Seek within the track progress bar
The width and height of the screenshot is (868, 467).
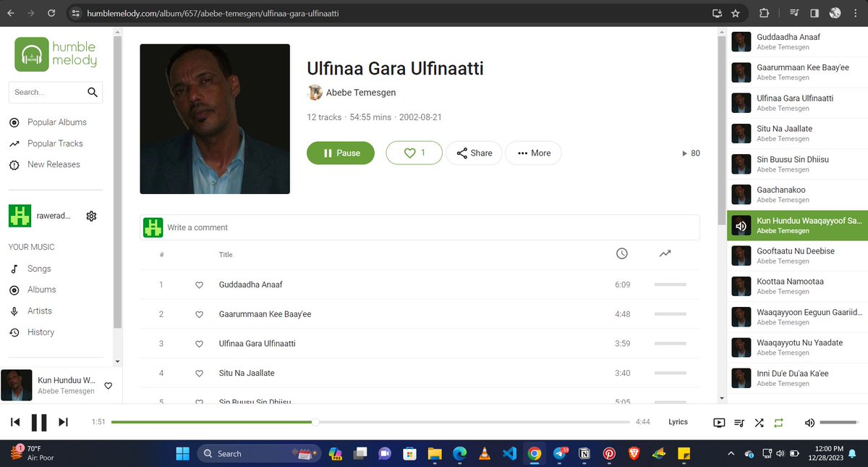pyautogui.click(x=370, y=422)
